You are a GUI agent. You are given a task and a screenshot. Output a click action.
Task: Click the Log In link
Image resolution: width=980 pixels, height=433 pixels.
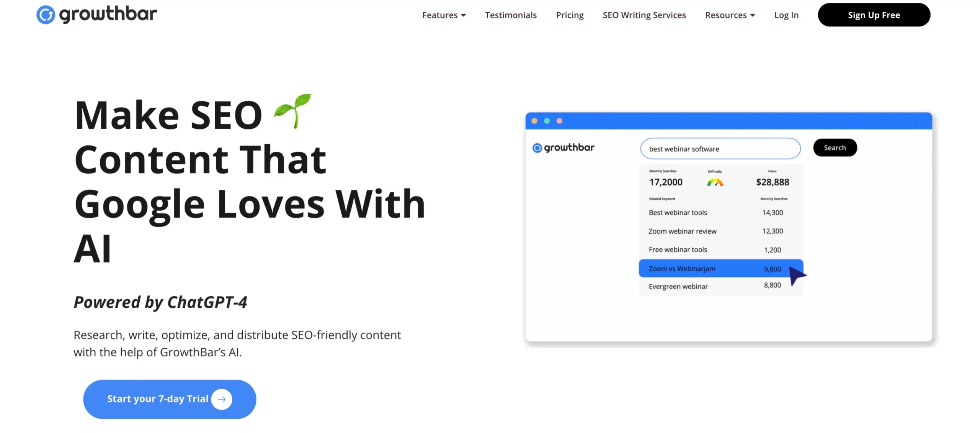787,15
